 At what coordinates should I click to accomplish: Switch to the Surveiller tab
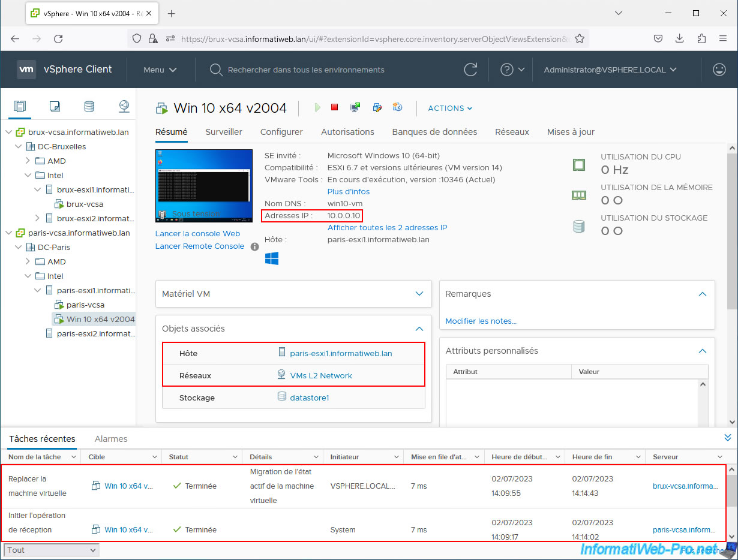[x=224, y=132]
